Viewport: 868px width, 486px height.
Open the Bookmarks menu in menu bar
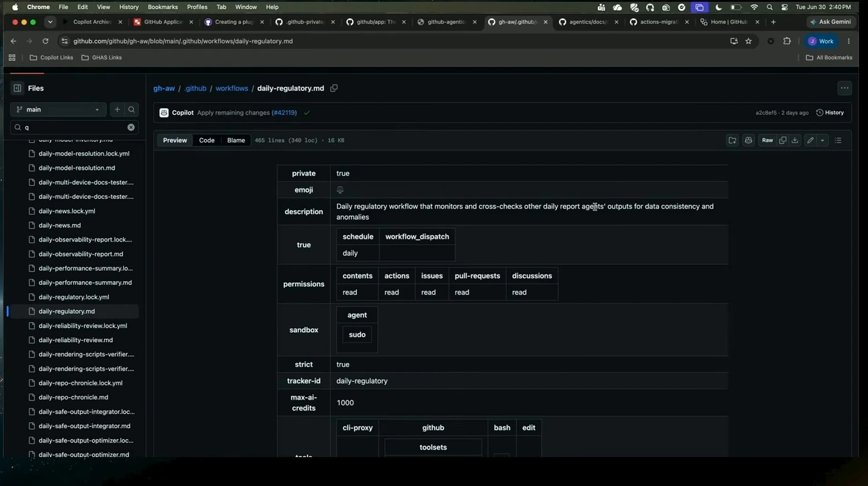pos(163,7)
